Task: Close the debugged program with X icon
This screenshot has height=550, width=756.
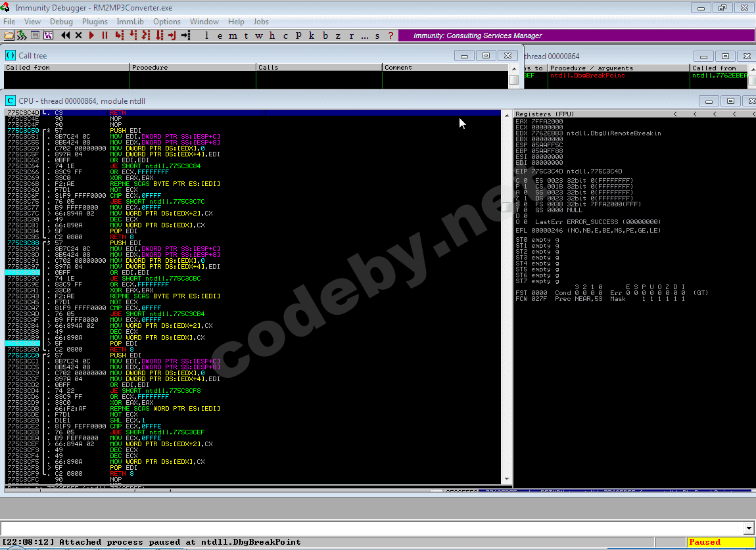Action: (x=79, y=35)
